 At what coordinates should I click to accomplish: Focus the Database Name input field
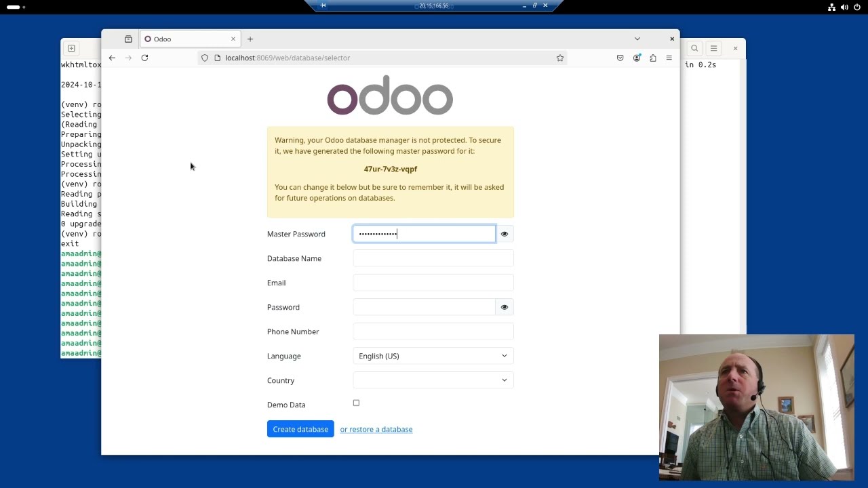pos(433,258)
